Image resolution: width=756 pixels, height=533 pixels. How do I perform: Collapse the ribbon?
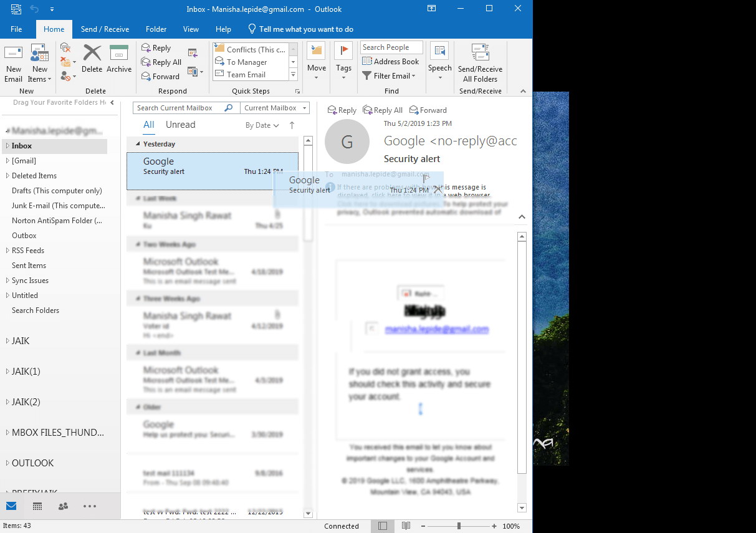coord(523,91)
